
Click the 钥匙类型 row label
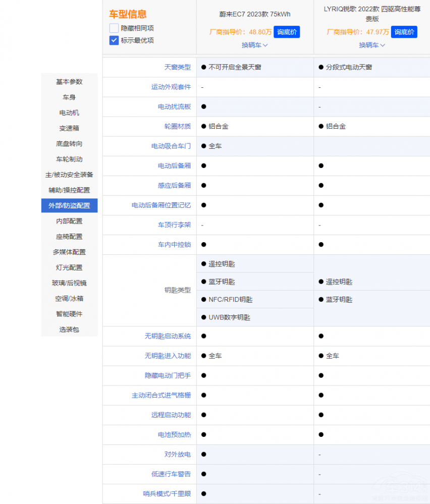point(177,290)
